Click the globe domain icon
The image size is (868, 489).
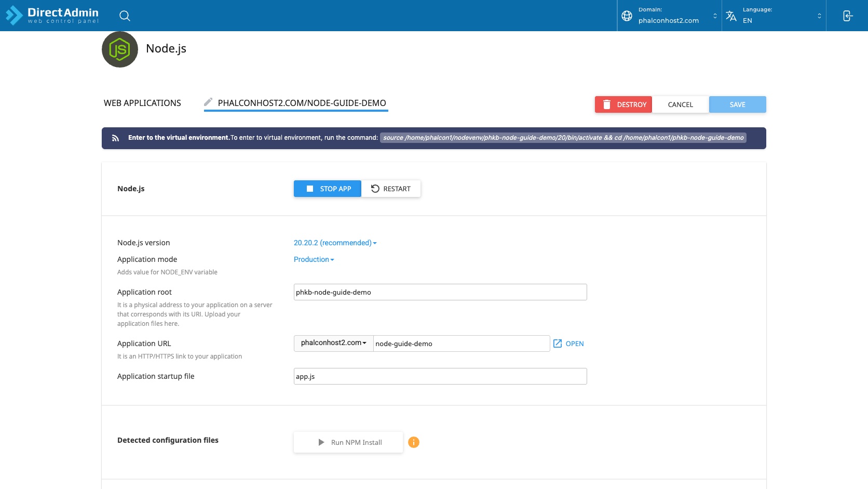[627, 16]
